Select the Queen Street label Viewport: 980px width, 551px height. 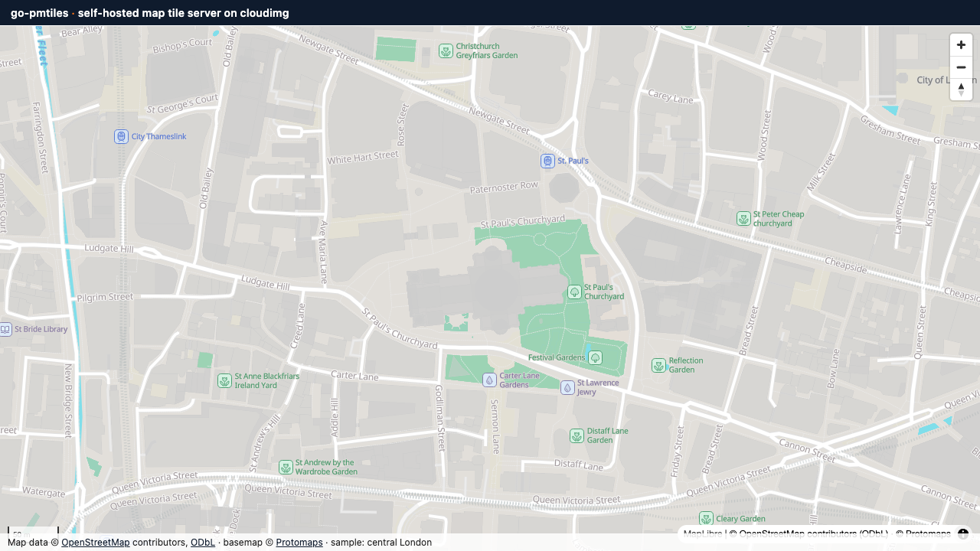(920, 332)
